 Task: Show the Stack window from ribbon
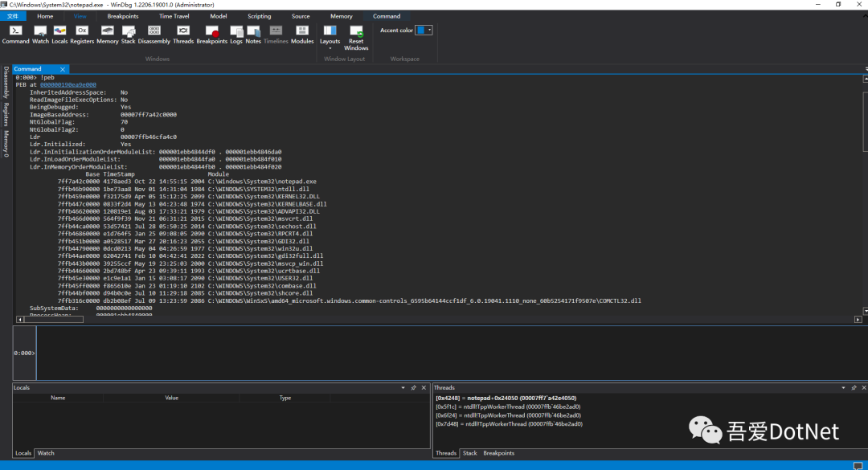coord(129,35)
